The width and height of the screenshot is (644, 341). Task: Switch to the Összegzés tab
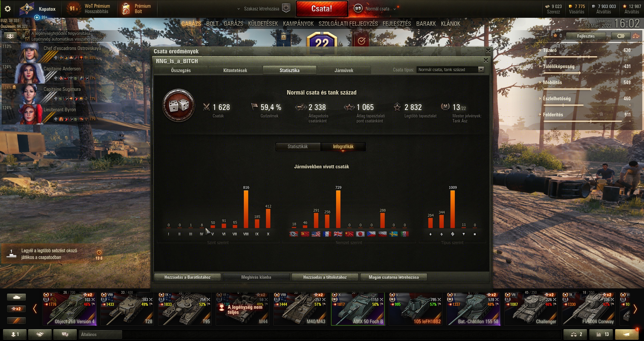tap(181, 70)
